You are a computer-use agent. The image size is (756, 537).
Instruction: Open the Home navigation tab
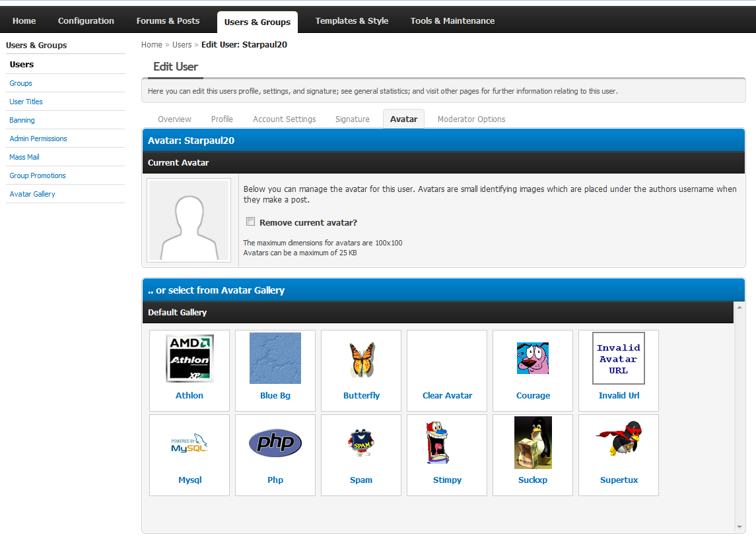pyautogui.click(x=24, y=20)
